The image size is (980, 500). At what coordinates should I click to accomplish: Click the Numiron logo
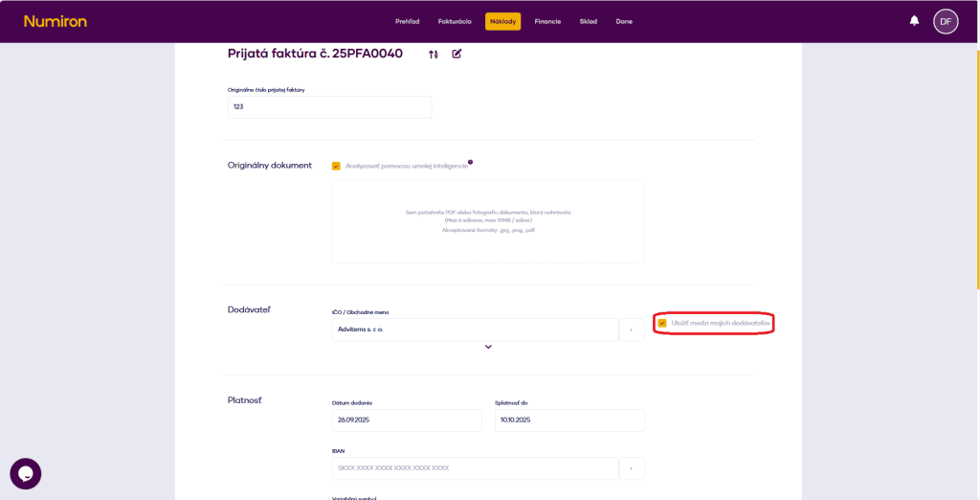(55, 21)
